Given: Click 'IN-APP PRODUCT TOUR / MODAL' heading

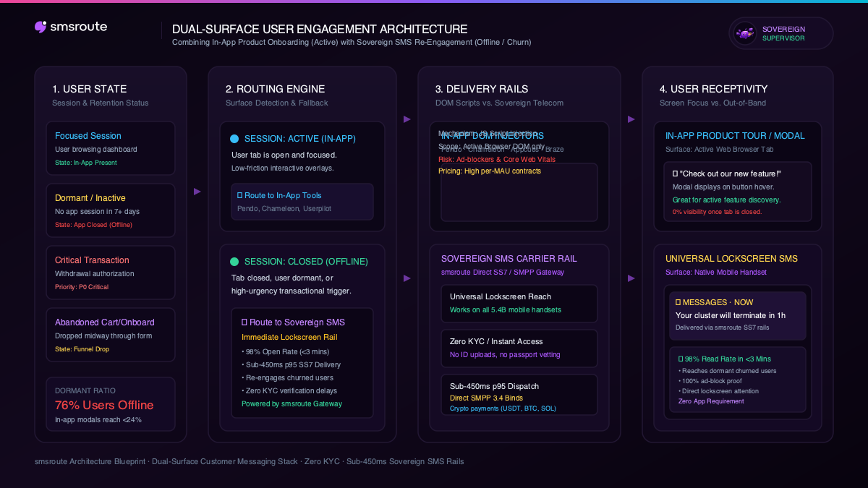Looking at the screenshot, I should (735, 136).
